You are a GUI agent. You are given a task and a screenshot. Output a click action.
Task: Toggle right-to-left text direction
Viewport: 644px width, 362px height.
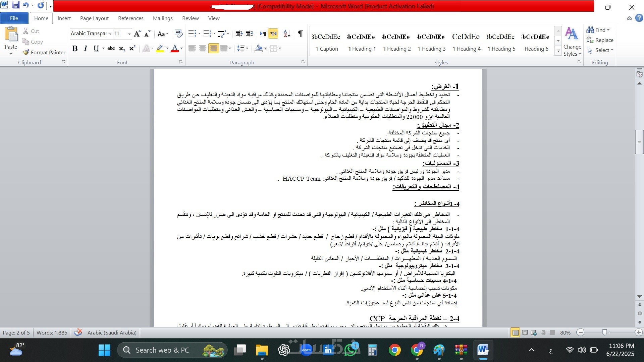(x=273, y=34)
